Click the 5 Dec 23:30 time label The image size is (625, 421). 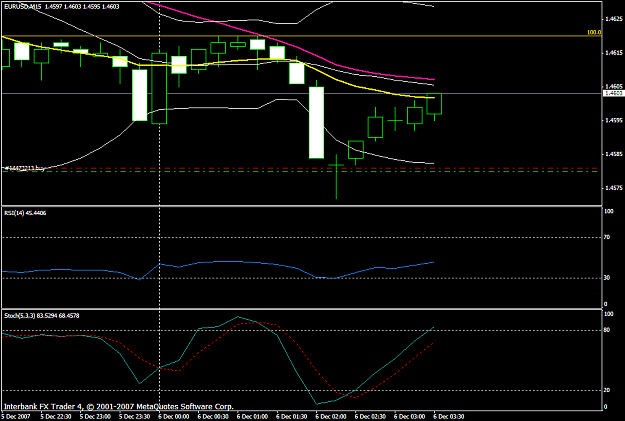[134, 417]
